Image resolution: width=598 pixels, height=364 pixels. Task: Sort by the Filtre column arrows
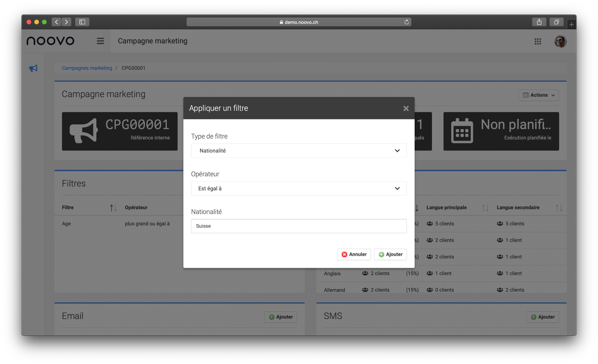tap(113, 208)
